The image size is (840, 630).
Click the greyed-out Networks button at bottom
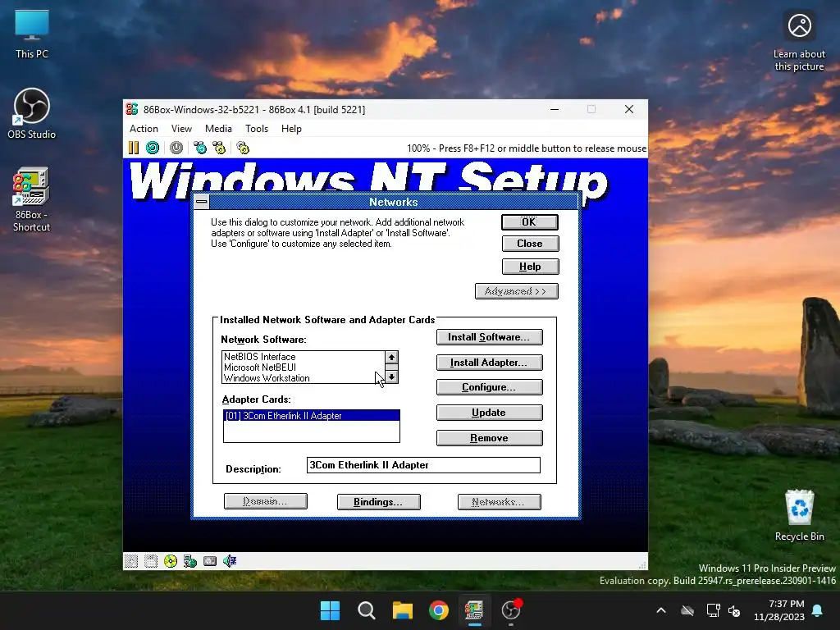coord(500,502)
